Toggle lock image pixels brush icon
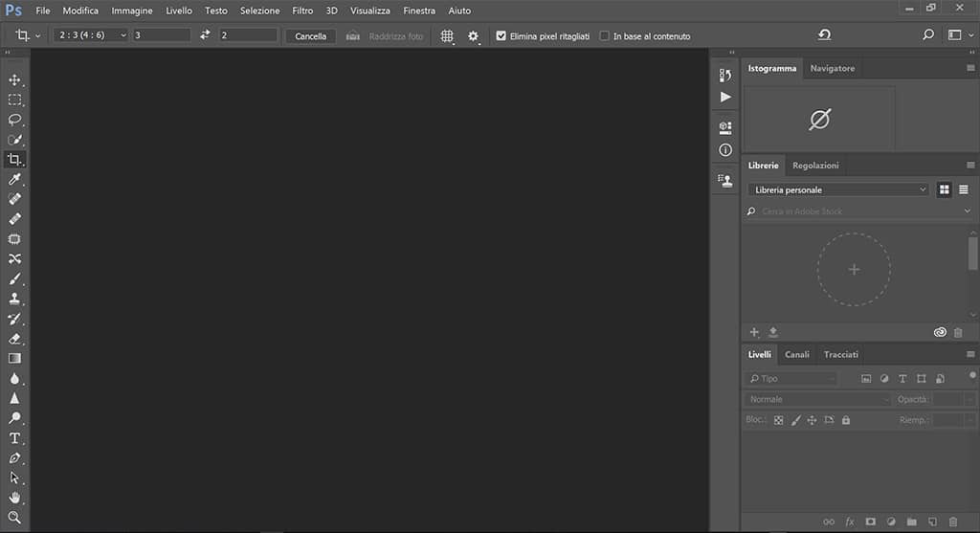Image resolution: width=980 pixels, height=533 pixels. (x=795, y=420)
